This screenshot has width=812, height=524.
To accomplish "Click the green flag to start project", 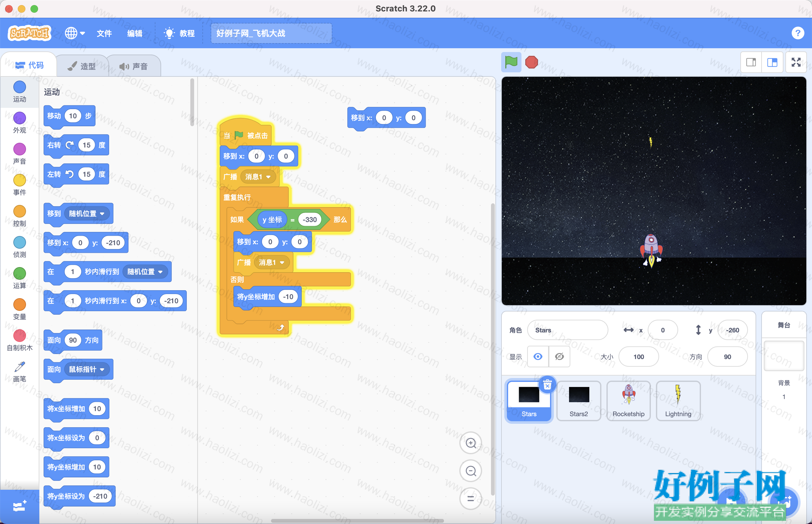I will tap(511, 62).
